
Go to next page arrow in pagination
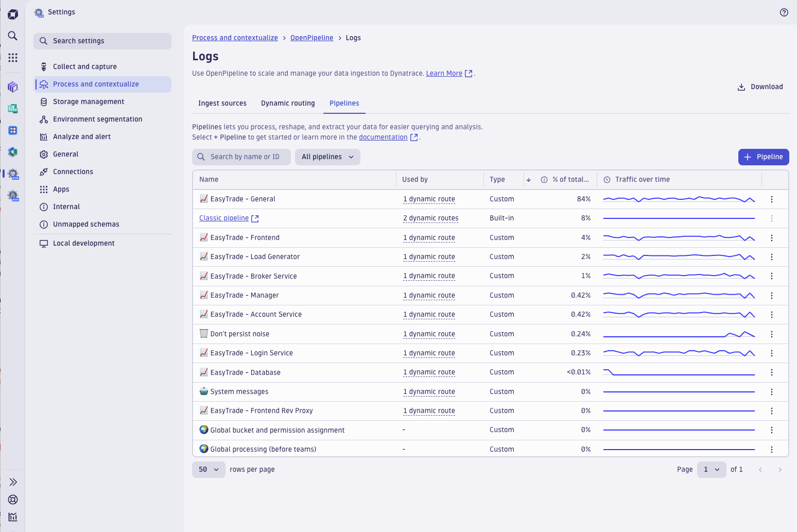(x=780, y=470)
